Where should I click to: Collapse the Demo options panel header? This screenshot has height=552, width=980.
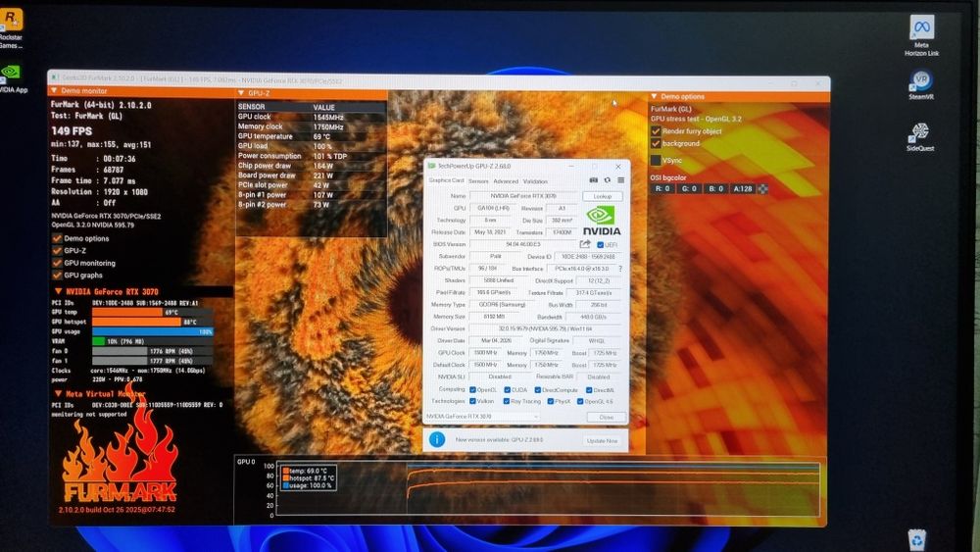654,97
